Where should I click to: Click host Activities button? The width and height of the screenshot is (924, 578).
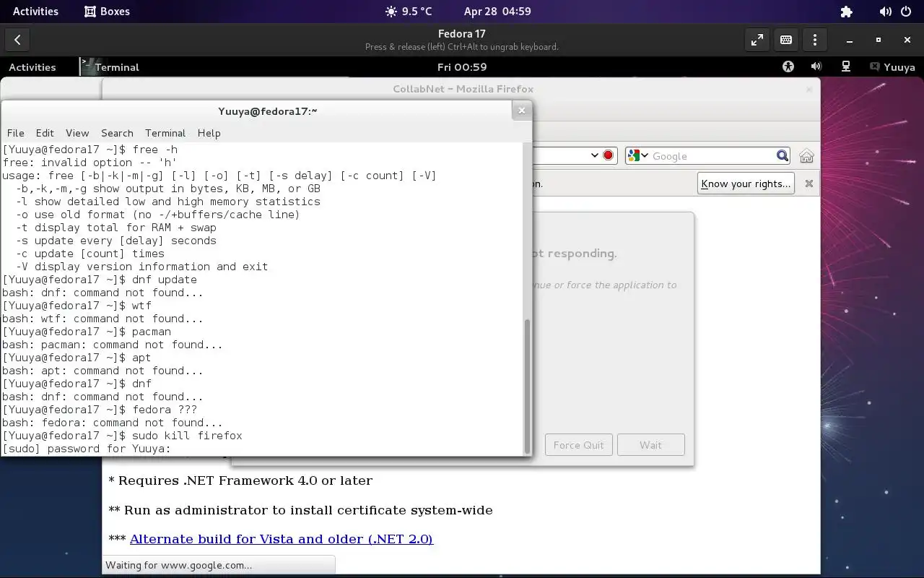pos(35,12)
